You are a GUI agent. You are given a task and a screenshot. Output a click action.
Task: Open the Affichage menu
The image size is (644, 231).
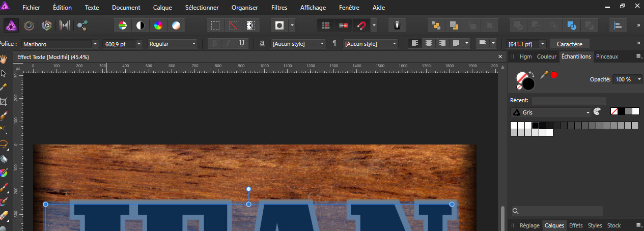tap(313, 8)
